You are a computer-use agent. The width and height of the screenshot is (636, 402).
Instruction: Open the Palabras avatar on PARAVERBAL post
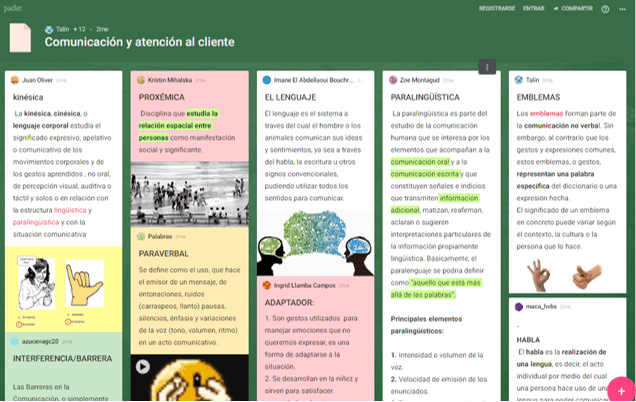tap(141, 236)
